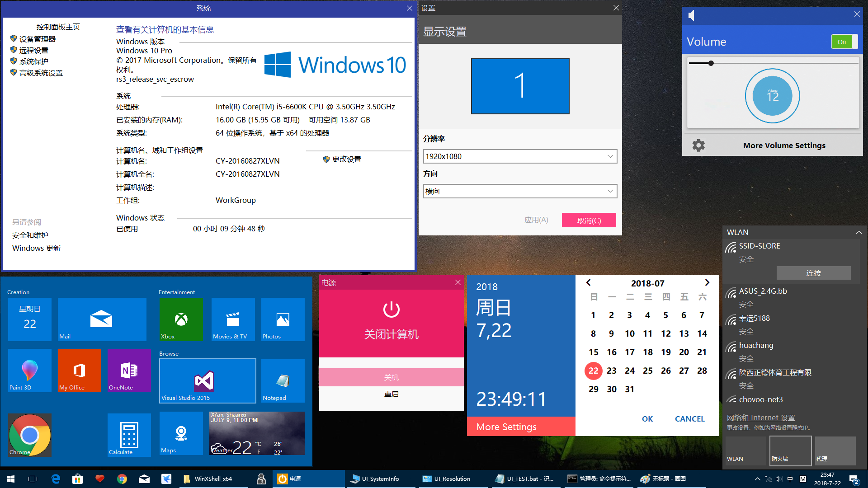Open the Photos tile
This screenshot has width=868, height=488.
click(x=283, y=319)
